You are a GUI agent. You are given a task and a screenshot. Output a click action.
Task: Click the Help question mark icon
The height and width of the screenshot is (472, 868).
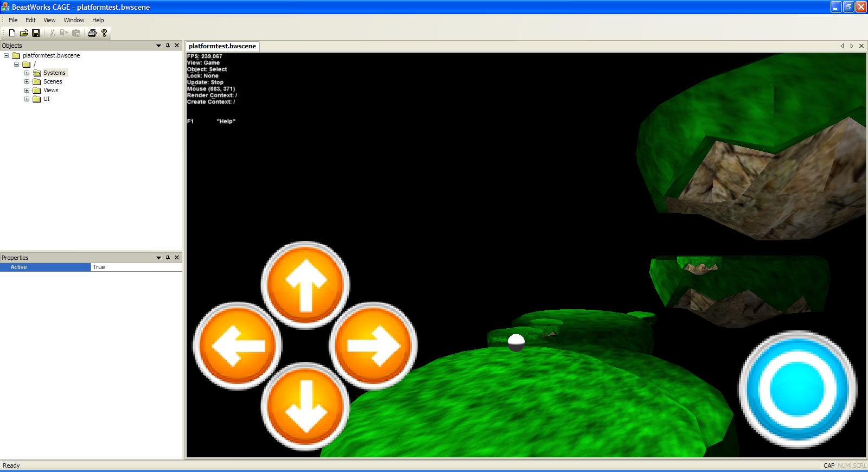click(x=104, y=33)
